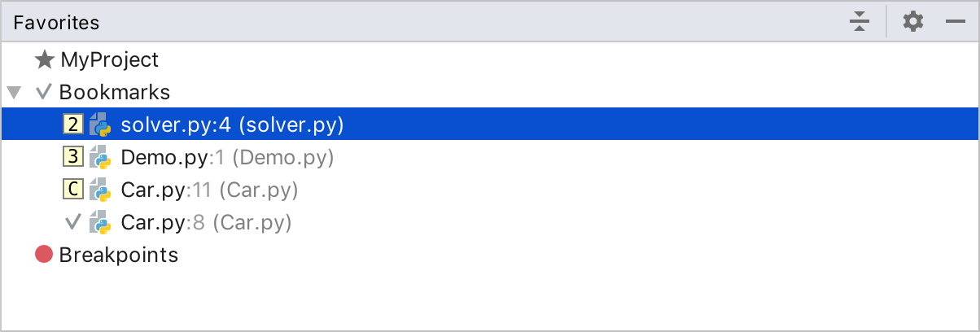Collapse the Bookmarks tree node
980x332 pixels.
pos(13,92)
